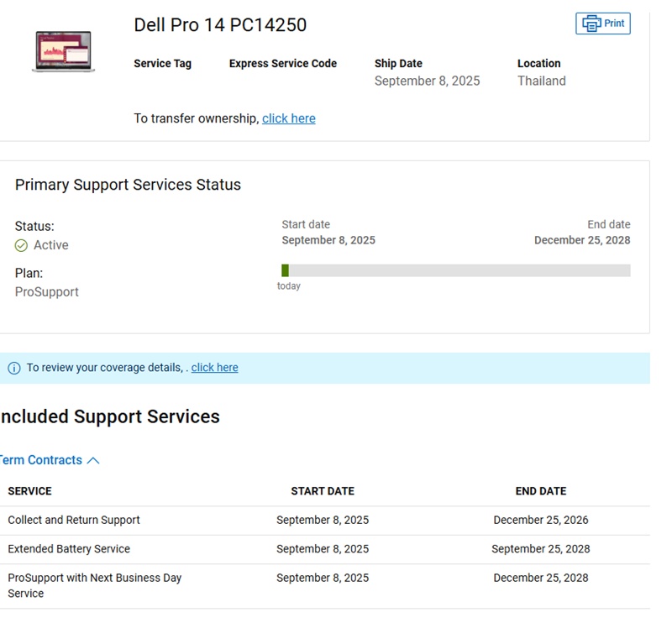Open the transfer ownership 'click here' link

[288, 118]
